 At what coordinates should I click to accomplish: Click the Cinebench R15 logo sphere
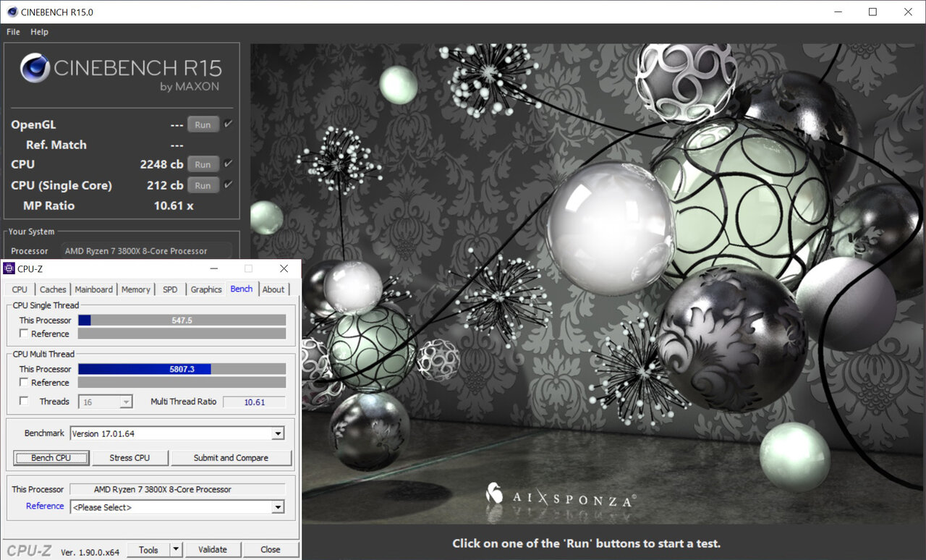point(34,69)
